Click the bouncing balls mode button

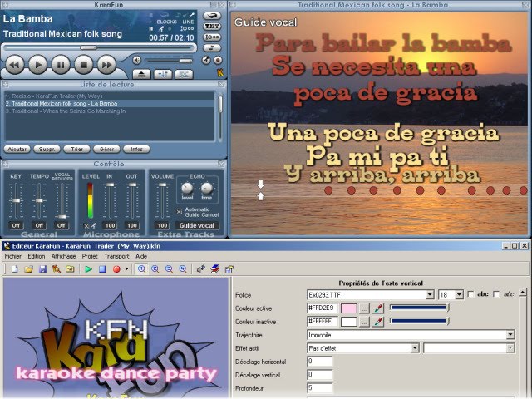click(x=212, y=37)
